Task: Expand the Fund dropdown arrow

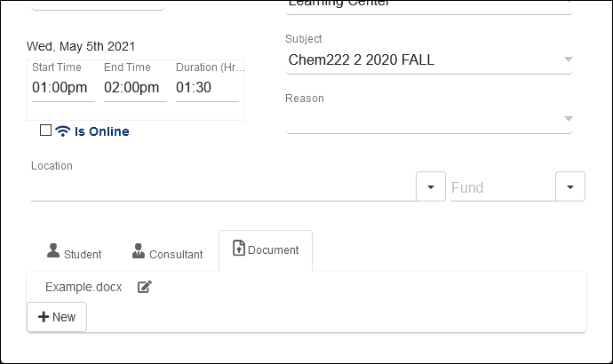Action: click(569, 187)
